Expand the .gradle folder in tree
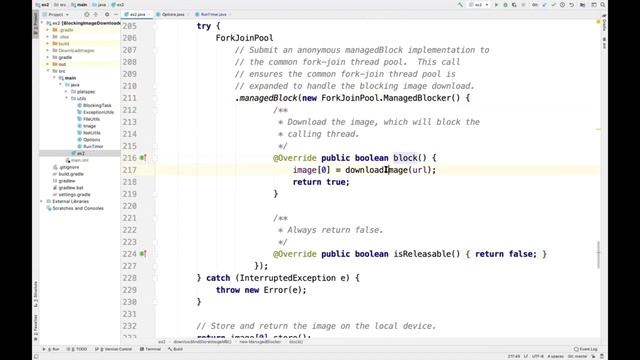 [x=48, y=30]
